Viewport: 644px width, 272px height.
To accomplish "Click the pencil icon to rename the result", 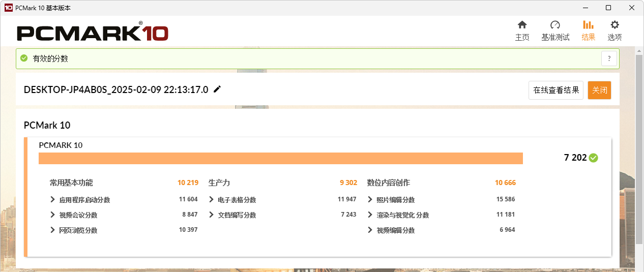I will [x=217, y=89].
